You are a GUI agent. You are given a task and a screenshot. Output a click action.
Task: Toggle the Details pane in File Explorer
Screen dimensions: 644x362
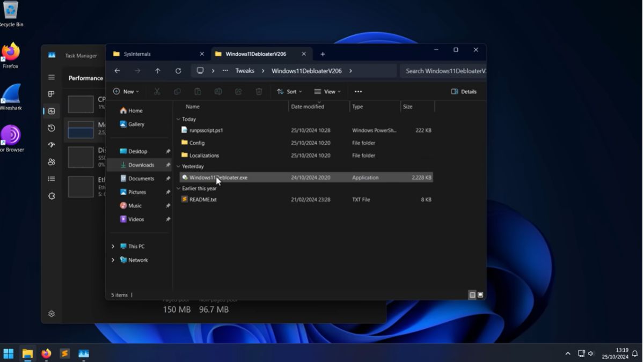click(463, 91)
